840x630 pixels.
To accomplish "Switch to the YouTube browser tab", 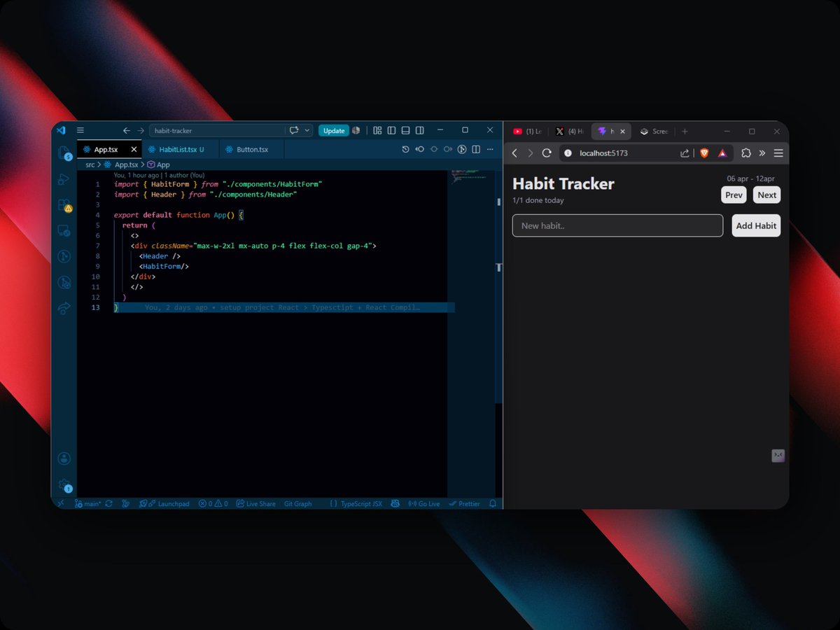I will [526, 131].
